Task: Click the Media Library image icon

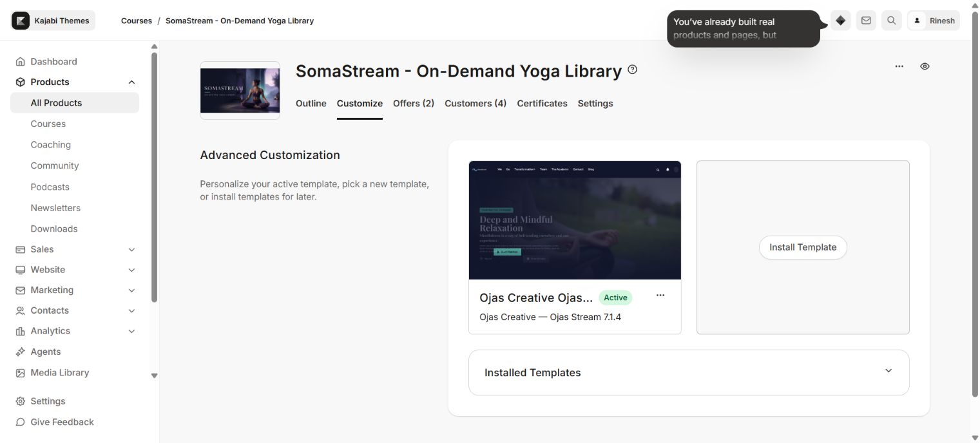Action: (x=21, y=373)
